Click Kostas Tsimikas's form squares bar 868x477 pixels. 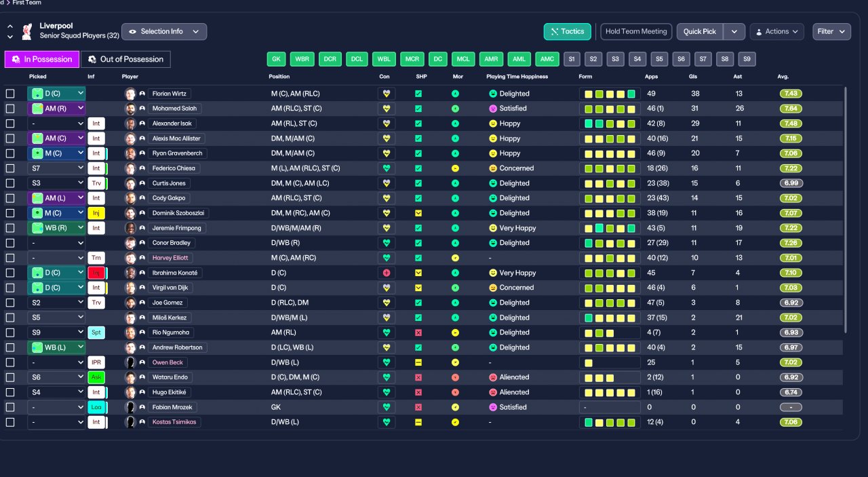click(610, 422)
